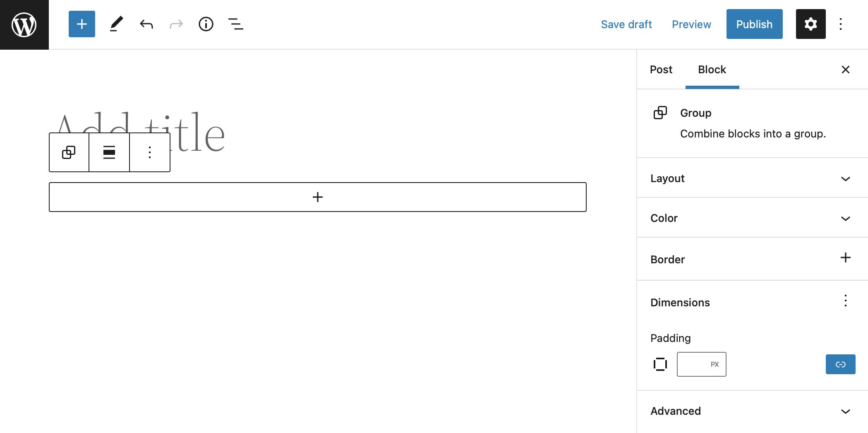Switch to the Block tab

click(712, 70)
